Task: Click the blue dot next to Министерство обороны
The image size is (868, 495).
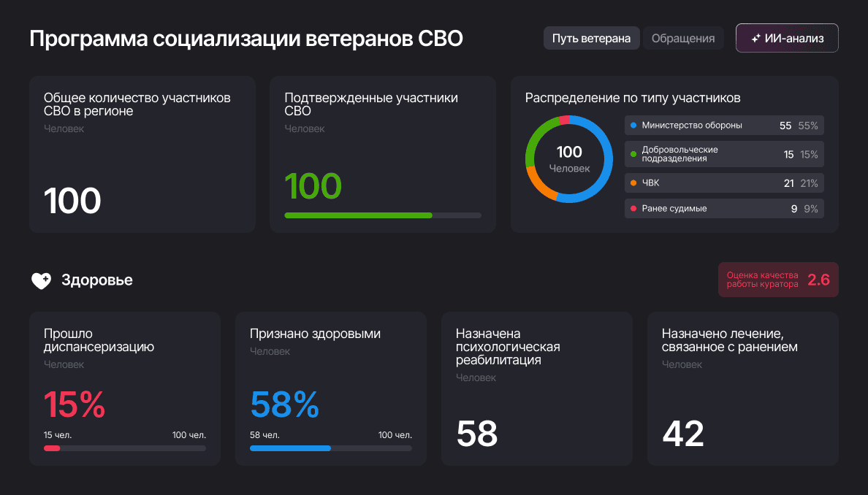Action: point(633,126)
